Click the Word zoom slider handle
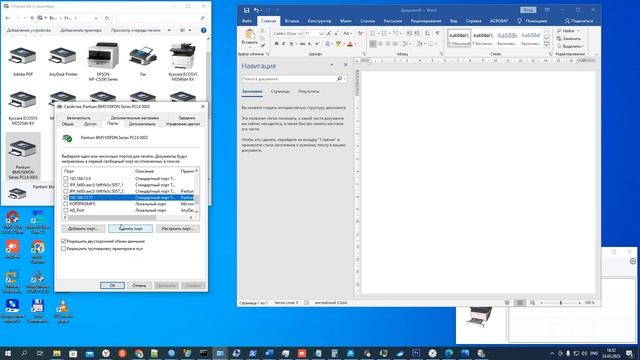The height and width of the screenshot is (360, 640). point(561,303)
